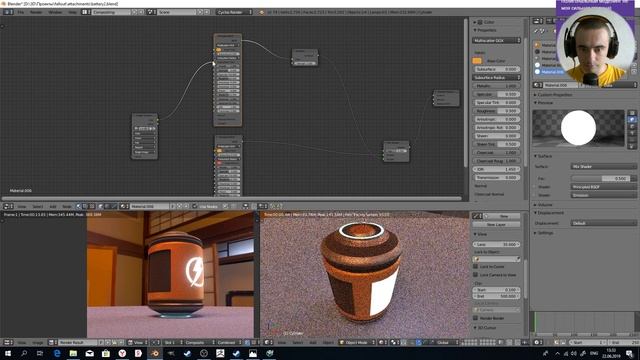The image size is (640, 360).
Task: Click the IOR value field
Action: 496,169
